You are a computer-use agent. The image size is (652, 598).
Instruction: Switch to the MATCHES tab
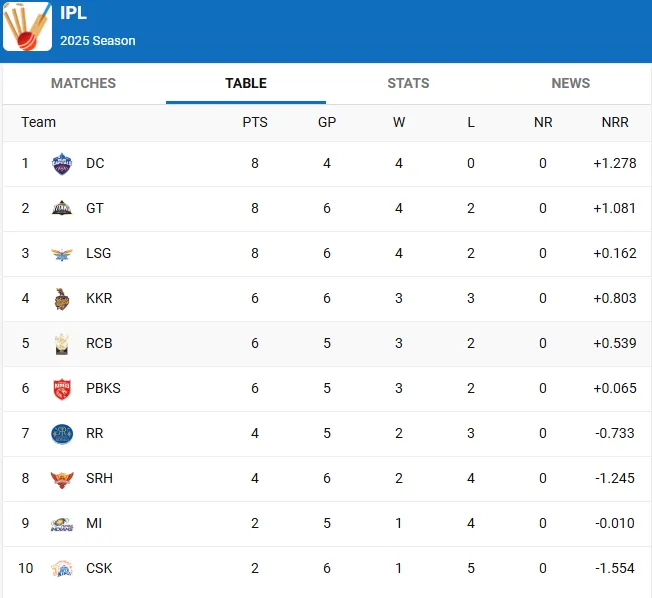tap(84, 83)
